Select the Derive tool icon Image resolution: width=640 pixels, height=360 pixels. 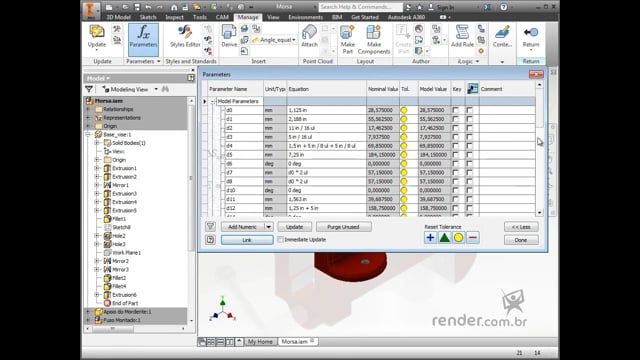pyautogui.click(x=229, y=32)
